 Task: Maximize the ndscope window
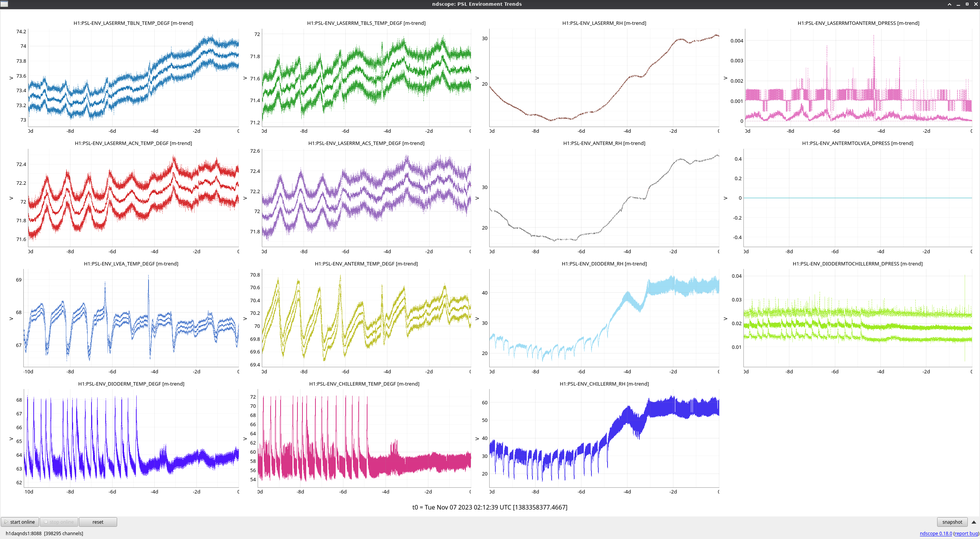(x=967, y=4)
